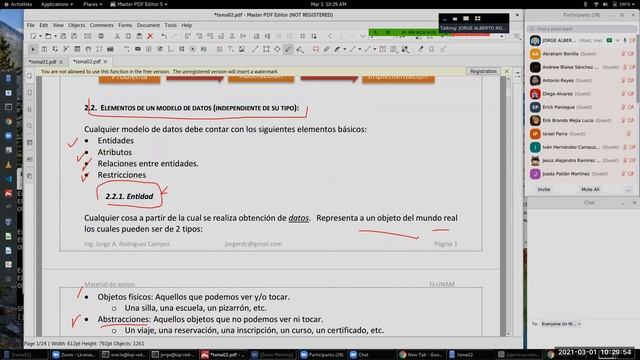Toggle mute for Erick Paniagua
The height and width of the screenshot is (360, 640).
(623, 107)
